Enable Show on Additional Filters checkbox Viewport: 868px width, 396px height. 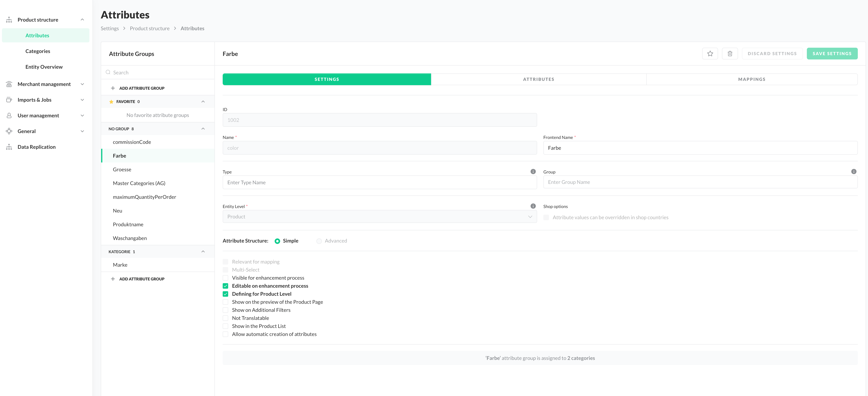pyautogui.click(x=225, y=310)
